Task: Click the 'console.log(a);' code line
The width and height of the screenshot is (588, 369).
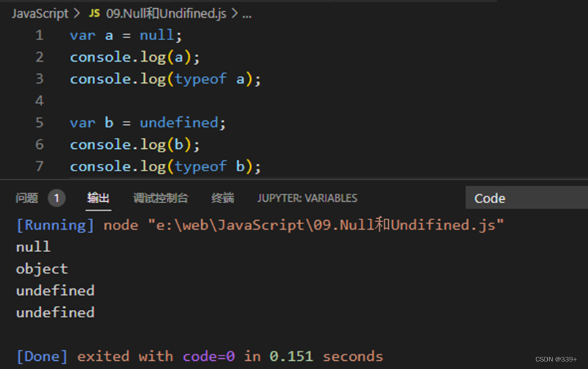Action: click(135, 57)
